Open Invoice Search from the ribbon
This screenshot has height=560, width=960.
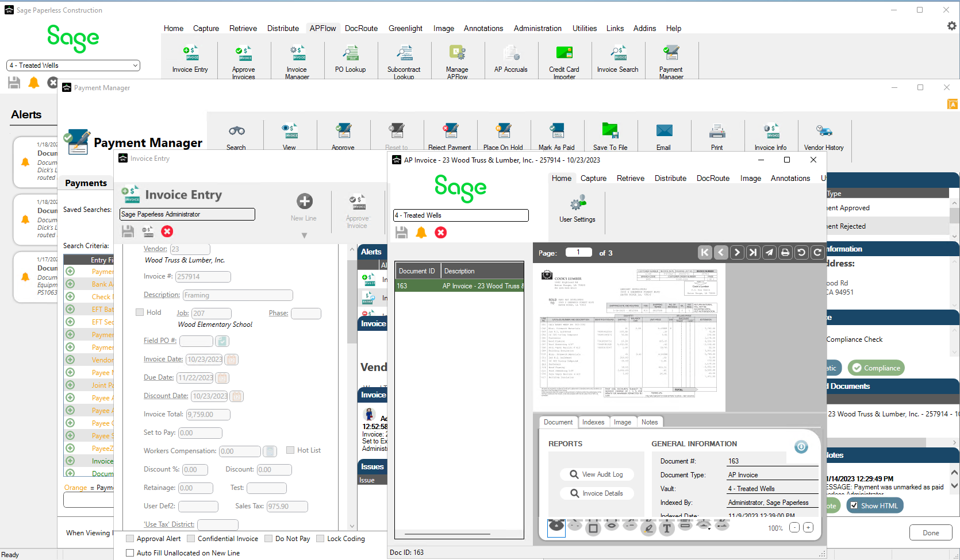click(617, 59)
